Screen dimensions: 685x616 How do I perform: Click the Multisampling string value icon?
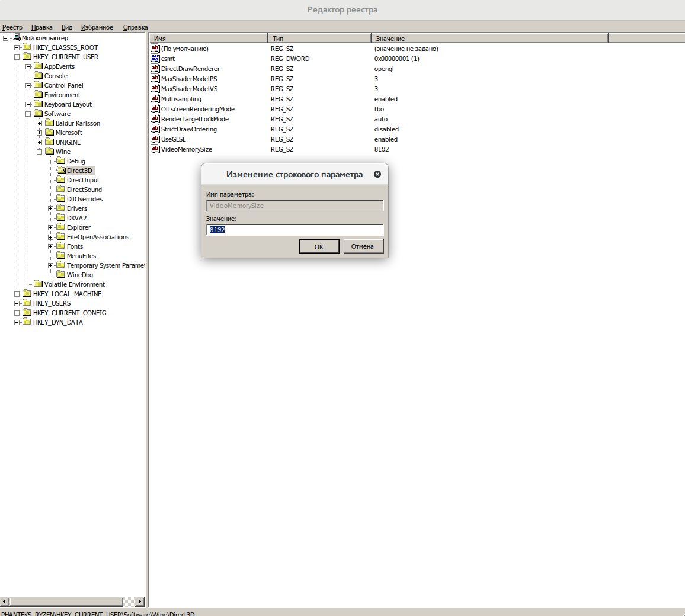coord(155,98)
